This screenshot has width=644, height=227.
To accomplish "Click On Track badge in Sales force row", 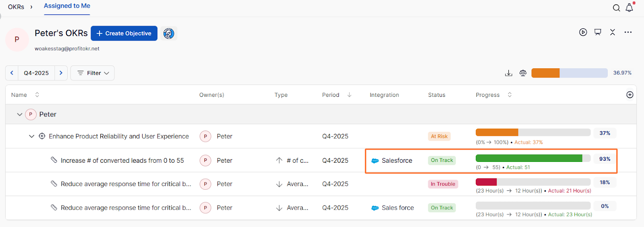I will tap(442, 208).
